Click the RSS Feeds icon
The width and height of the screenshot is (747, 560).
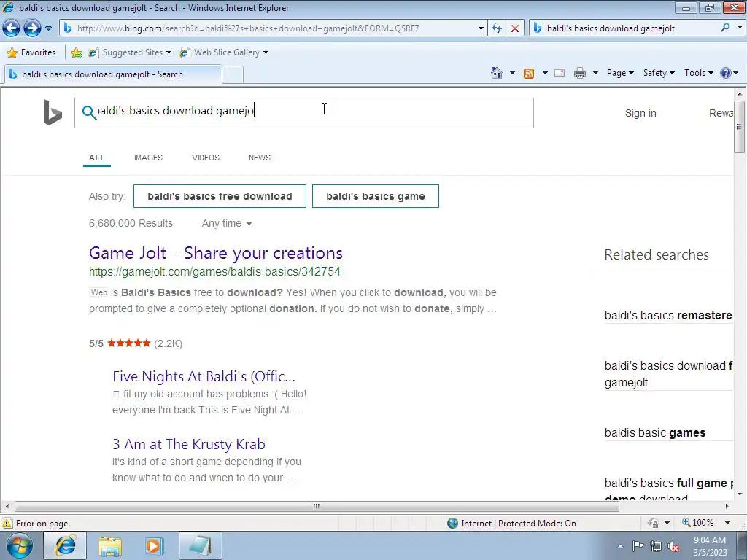click(x=529, y=73)
